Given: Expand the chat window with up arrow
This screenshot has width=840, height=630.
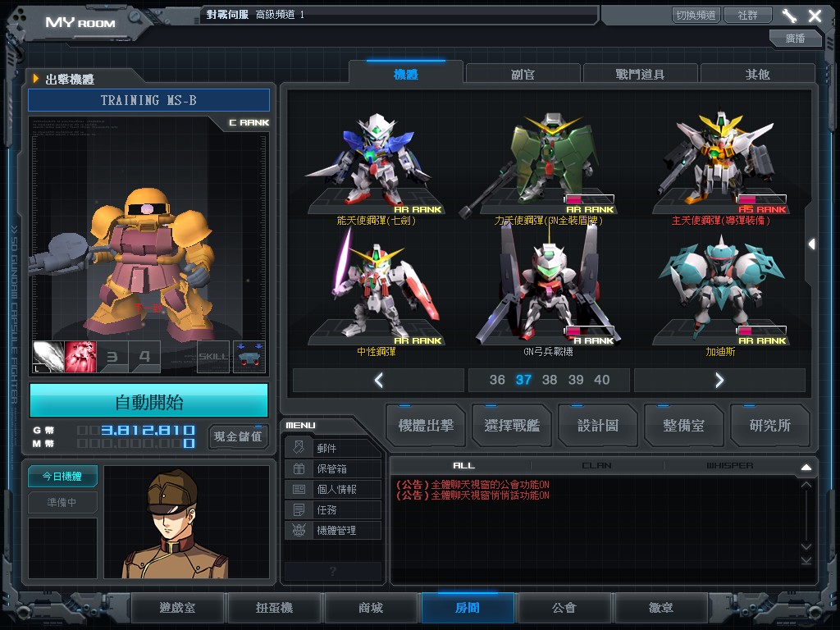Looking at the screenshot, I should (806, 467).
